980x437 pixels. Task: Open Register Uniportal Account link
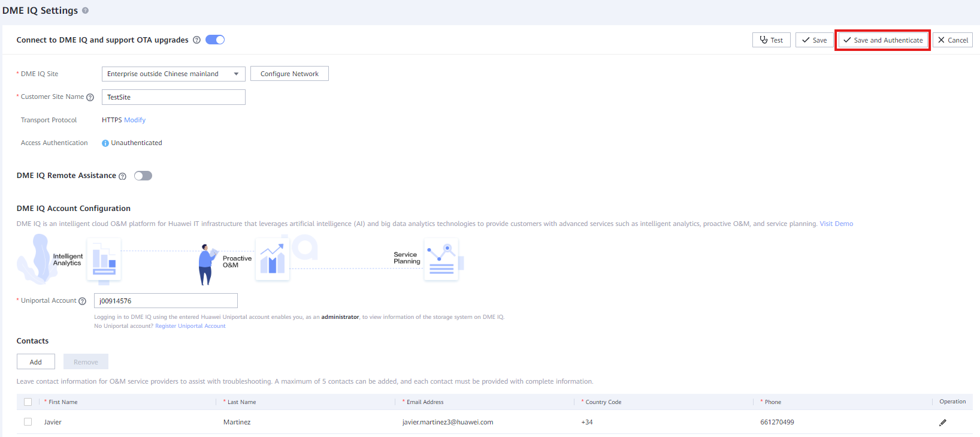pos(190,326)
